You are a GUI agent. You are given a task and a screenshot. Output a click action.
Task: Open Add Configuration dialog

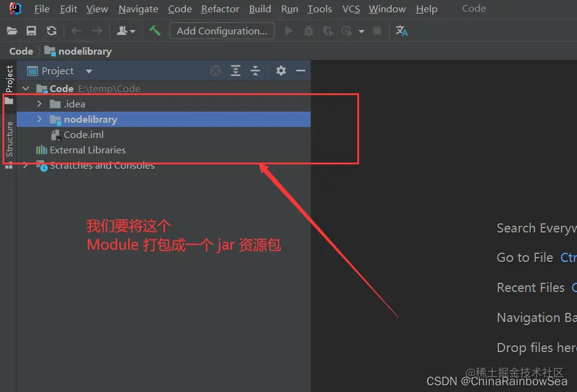222,30
